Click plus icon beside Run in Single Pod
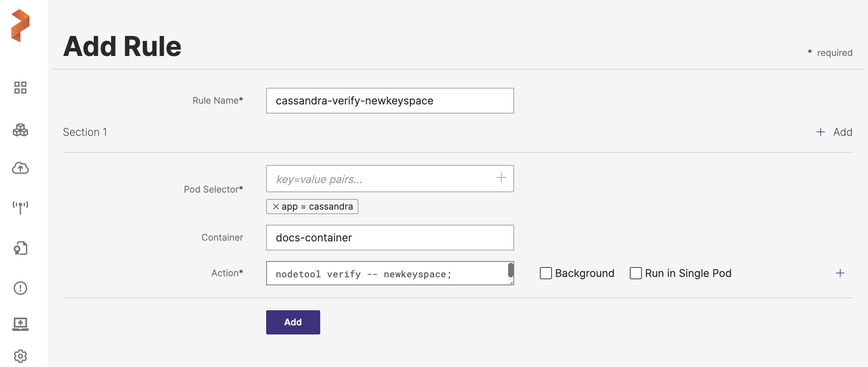The width and height of the screenshot is (868, 367). (x=840, y=273)
